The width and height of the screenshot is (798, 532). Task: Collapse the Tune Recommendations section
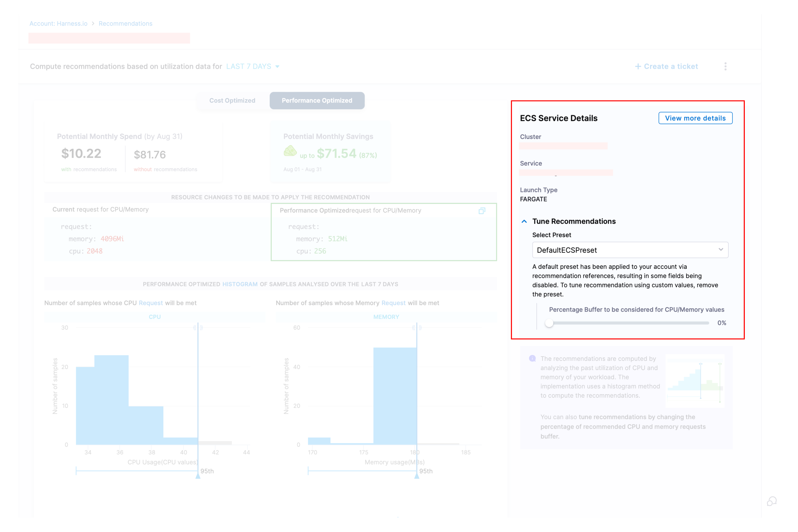524,222
